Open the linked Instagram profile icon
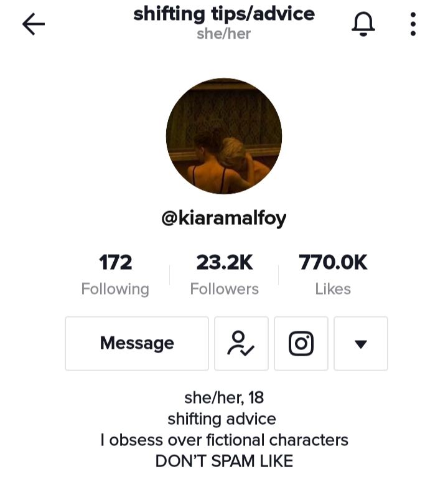The image size is (448, 502). [301, 344]
